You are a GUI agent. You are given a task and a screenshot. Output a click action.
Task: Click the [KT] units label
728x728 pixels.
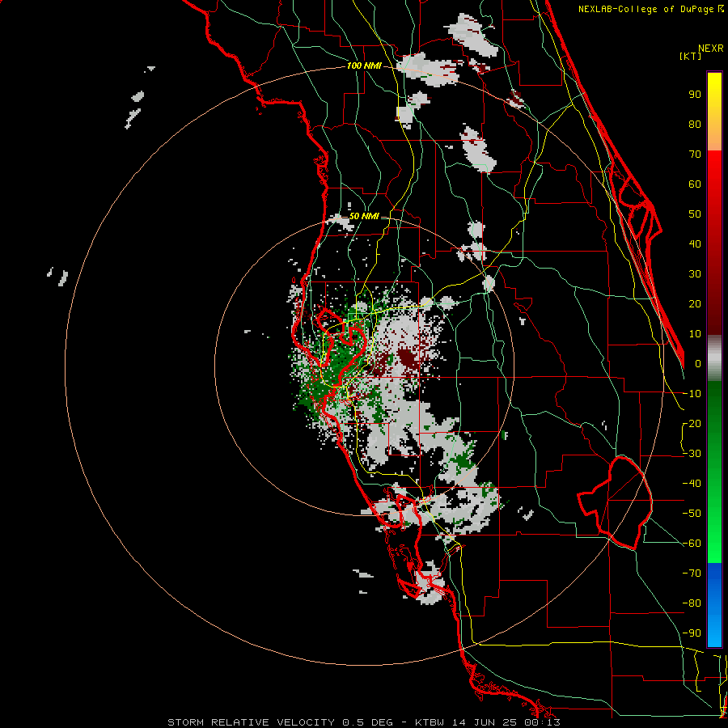[691, 56]
